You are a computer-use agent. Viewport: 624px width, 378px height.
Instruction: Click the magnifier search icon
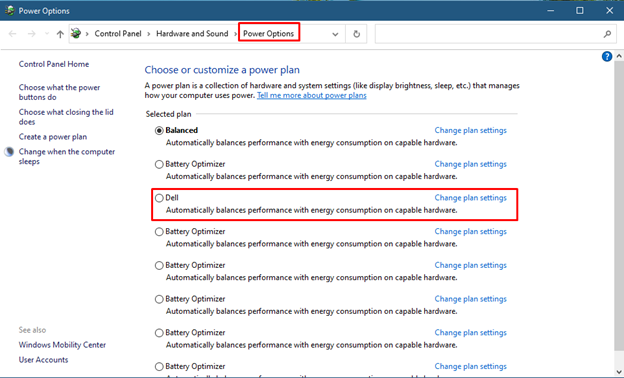607,34
